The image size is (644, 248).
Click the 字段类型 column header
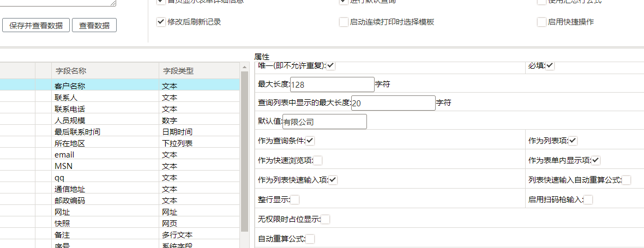200,71
